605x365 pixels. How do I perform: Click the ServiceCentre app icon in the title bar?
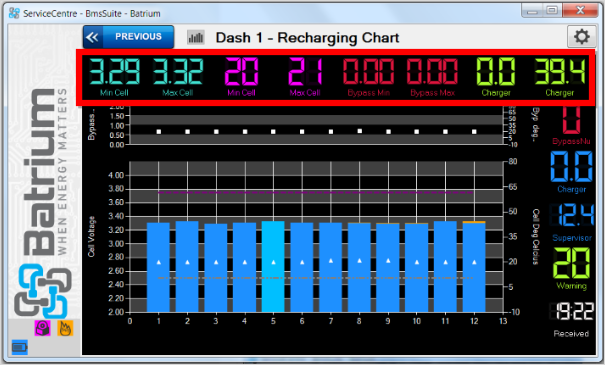pyautogui.click(x=14, y=13)
